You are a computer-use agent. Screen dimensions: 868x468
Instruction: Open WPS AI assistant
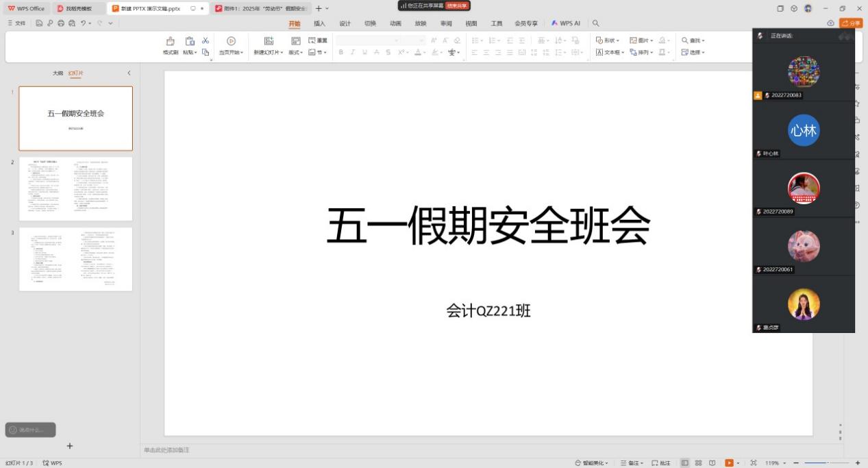pos(566,23)
